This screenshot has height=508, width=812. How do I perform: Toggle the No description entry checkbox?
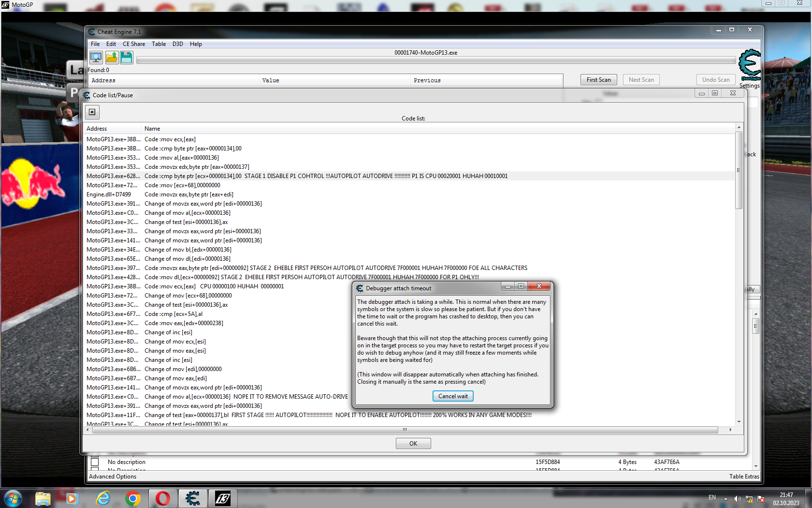tap(95, 462)
